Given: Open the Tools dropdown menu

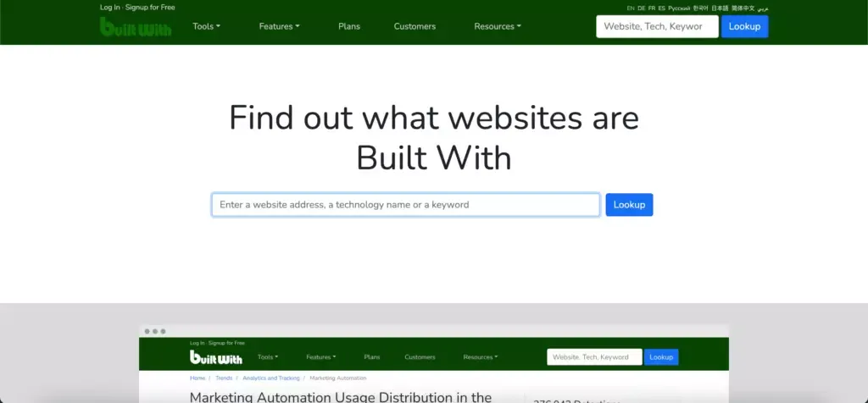Looking at the screenshot, I should [206, 26].
